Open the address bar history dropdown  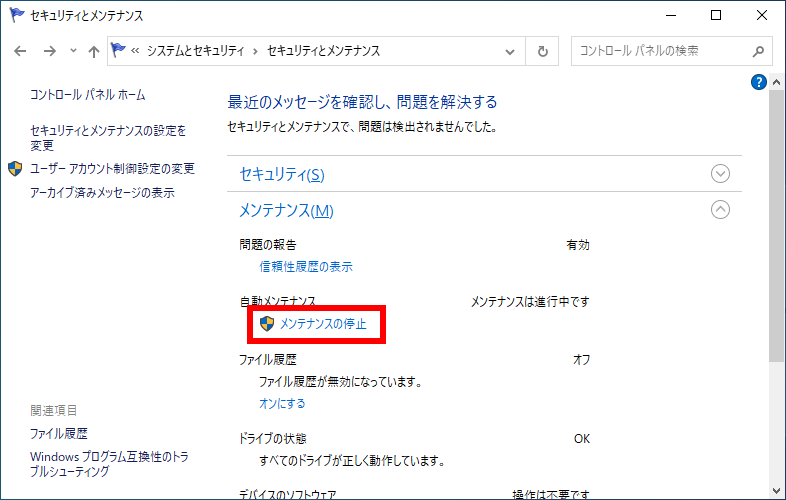(x=512, y=51)
